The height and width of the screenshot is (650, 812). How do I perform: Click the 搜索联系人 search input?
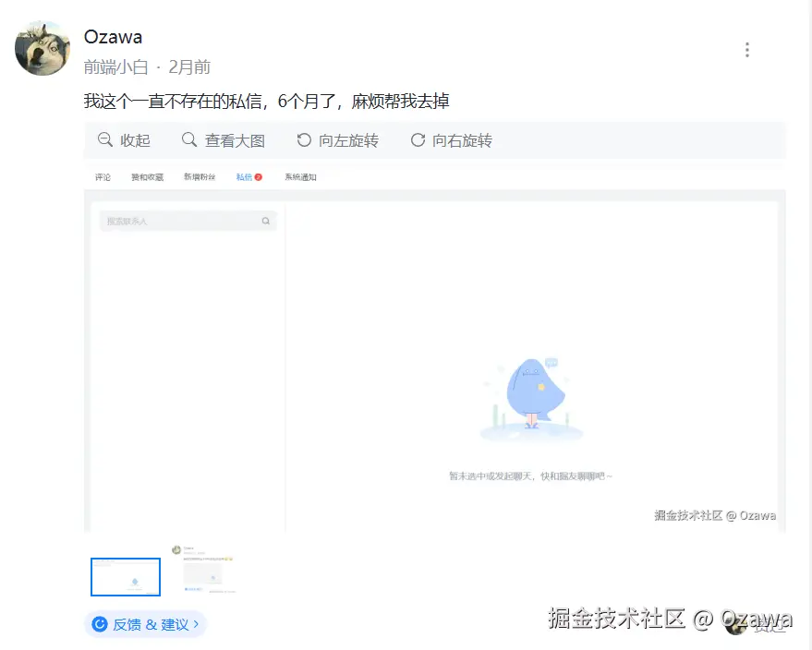coord(176,221)
